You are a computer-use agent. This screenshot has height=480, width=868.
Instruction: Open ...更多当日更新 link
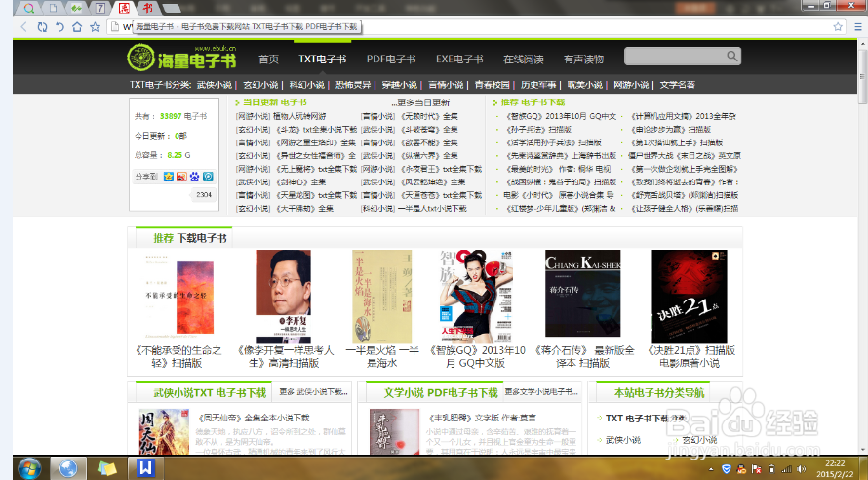tap(420, 102)
